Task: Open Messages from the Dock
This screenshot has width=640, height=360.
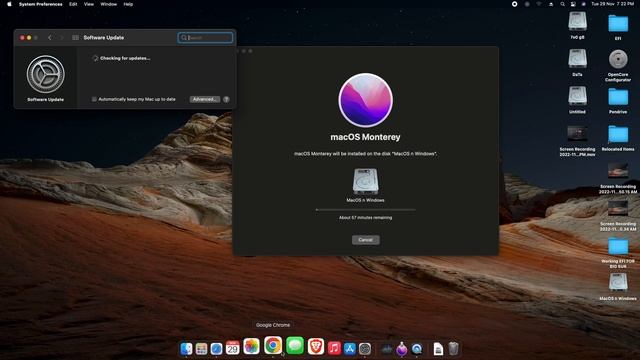Action: pyautogui.click(x=295, y=346)
